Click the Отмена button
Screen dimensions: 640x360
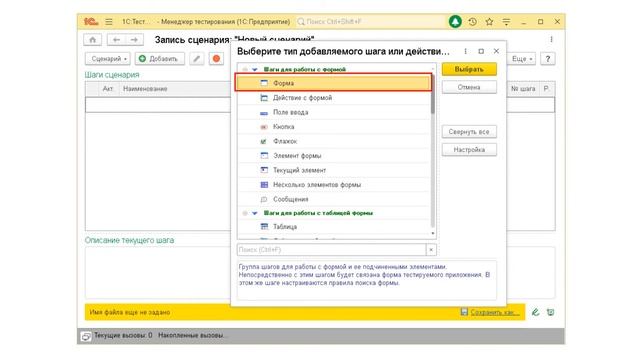pos(469,87)
